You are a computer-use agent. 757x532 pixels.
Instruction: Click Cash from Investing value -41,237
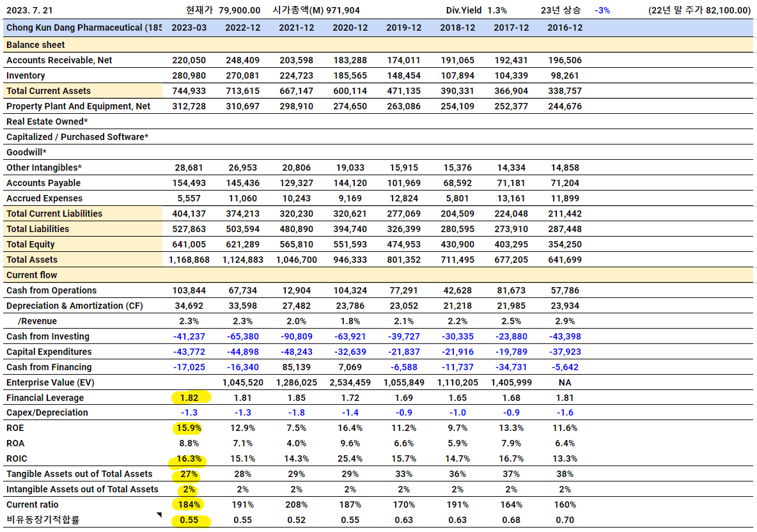pos(189,336)
